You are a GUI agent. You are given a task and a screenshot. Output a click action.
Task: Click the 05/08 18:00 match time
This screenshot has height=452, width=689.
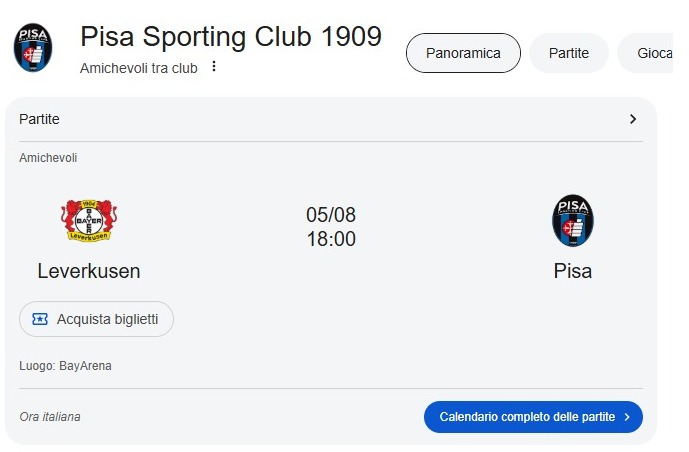(x=331, y=227)
